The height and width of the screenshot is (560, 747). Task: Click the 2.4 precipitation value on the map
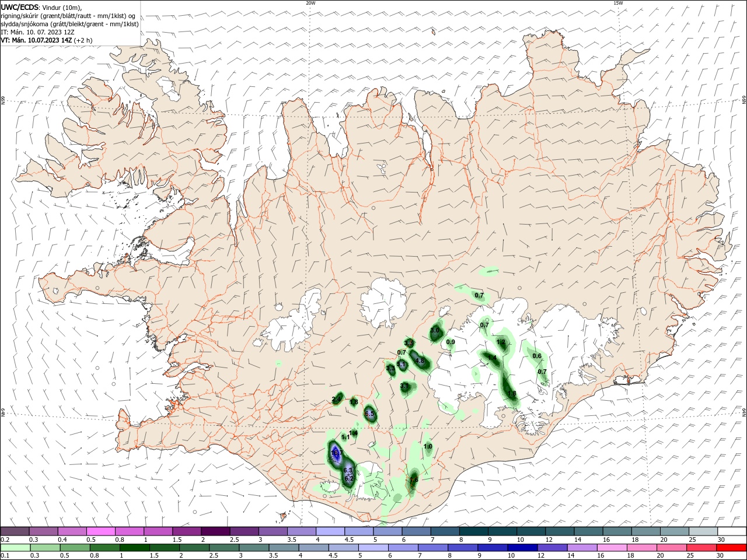[337, 400]
